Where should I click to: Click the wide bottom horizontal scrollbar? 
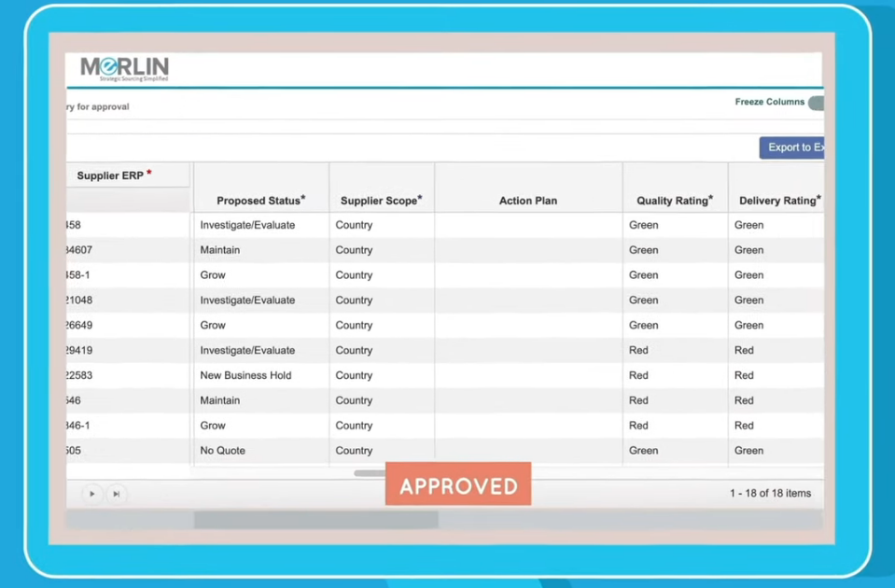click(x=315, y=520)
